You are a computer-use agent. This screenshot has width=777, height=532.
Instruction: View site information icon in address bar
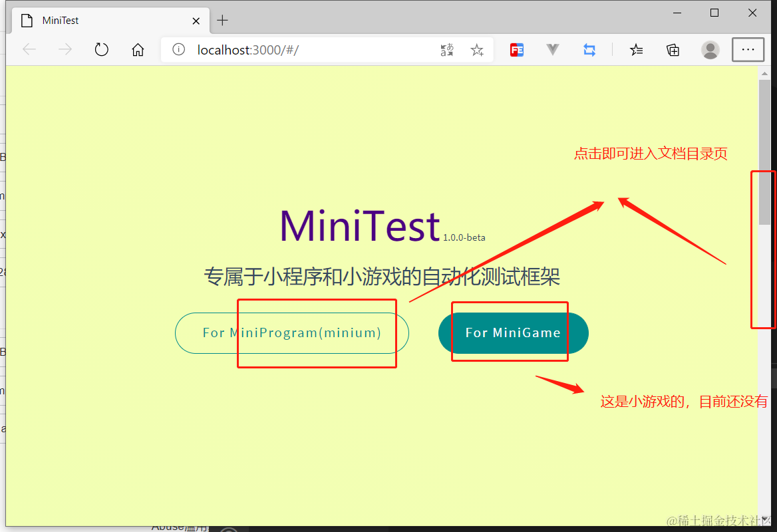tap(178, 49)
